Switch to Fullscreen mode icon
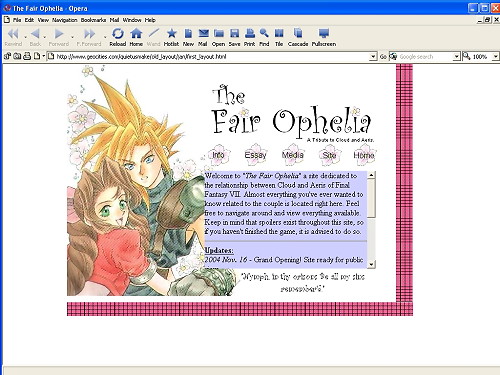The image size is (500, 375). (324, 37)
